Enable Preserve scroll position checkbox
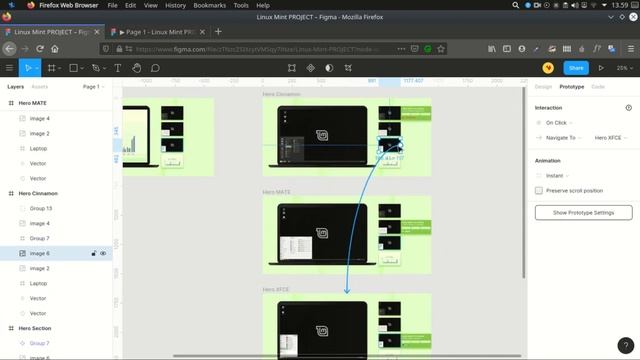The width and height of the screenshot is (640, 360). coord(539,191)
